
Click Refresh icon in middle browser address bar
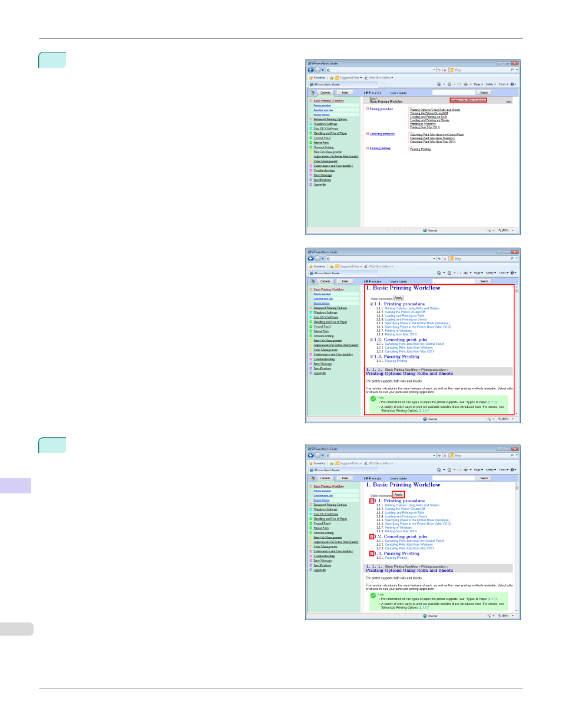click(x=439, y=258)
